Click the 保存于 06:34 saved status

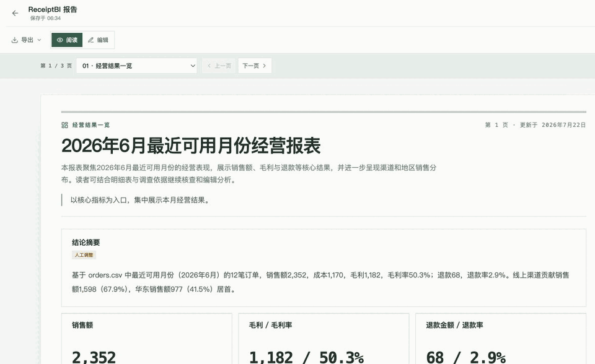[x=45, y=18]
